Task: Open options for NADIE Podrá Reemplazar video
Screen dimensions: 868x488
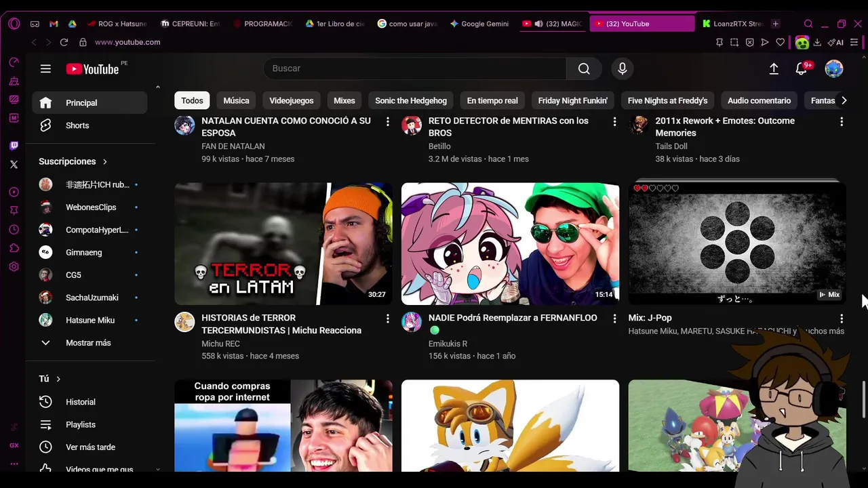Action: click(x=615, y=319)
